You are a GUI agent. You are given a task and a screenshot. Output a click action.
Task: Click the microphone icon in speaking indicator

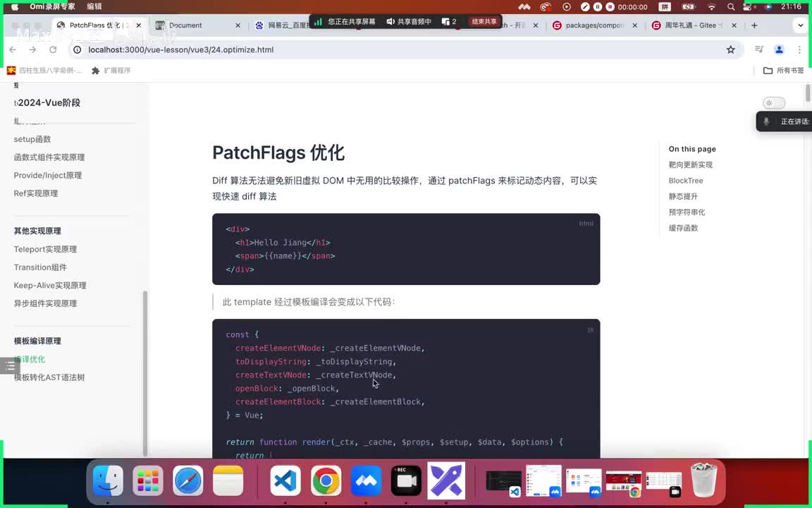click(766, 121)
